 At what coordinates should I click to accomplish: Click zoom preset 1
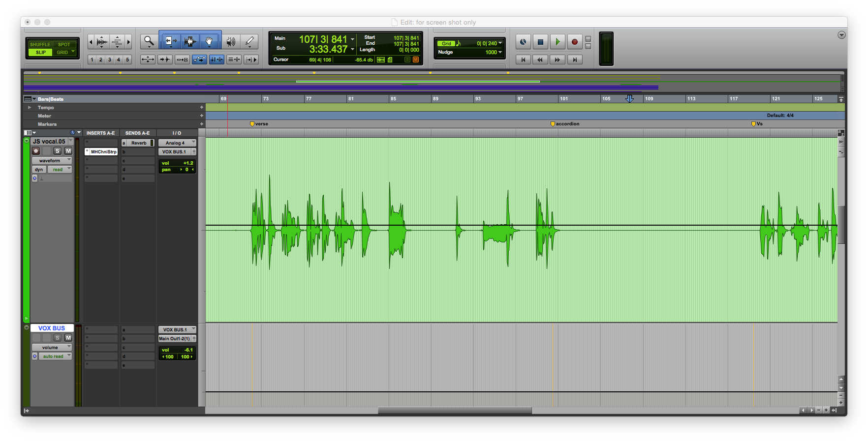tap(92, 59)
